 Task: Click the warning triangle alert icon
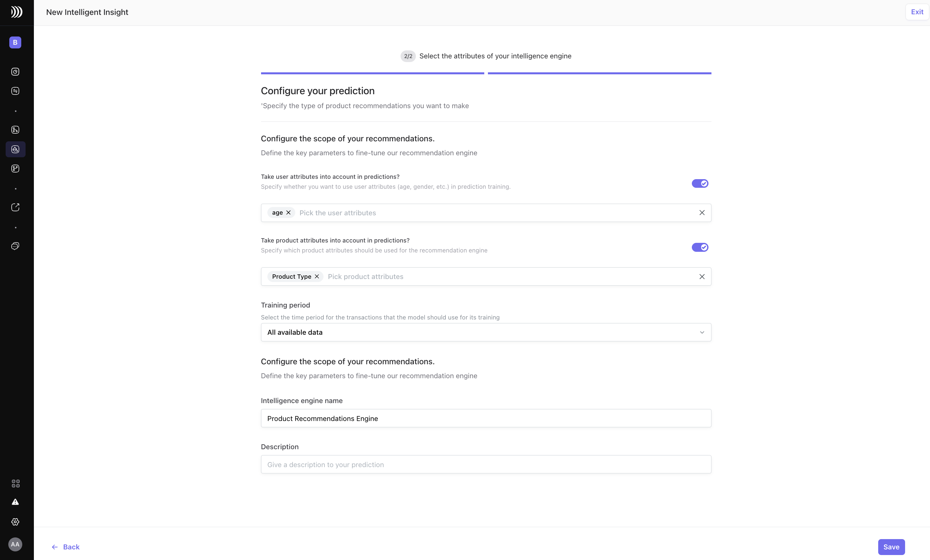click(15, 502)
